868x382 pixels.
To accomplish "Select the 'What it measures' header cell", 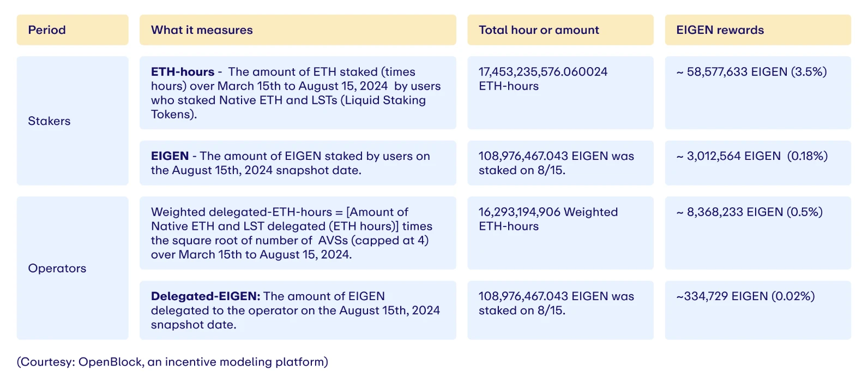I will point(202,30).
